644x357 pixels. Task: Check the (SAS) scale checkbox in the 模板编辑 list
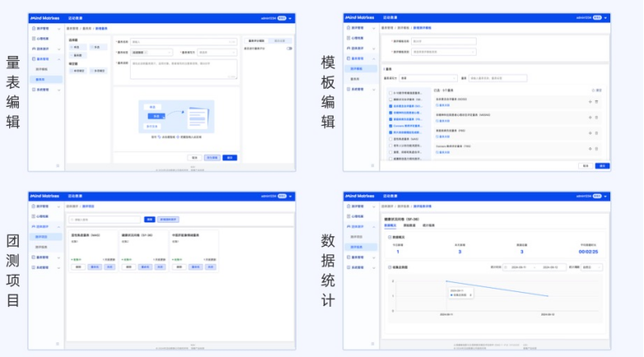tap(390, 139)
